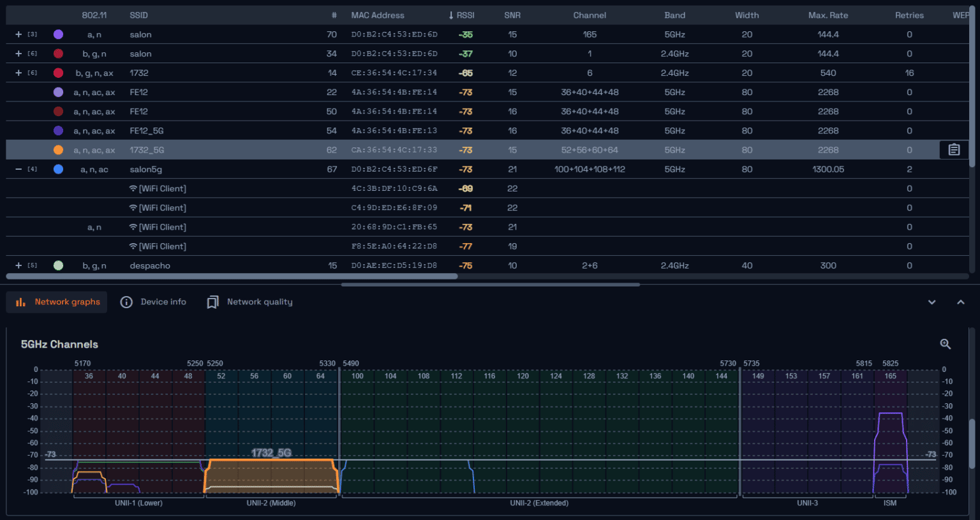Image resolution: width=980 pixels, height=520 pixels.
Task: Switch to the Device info tab
Action: (x=163, y=301)
